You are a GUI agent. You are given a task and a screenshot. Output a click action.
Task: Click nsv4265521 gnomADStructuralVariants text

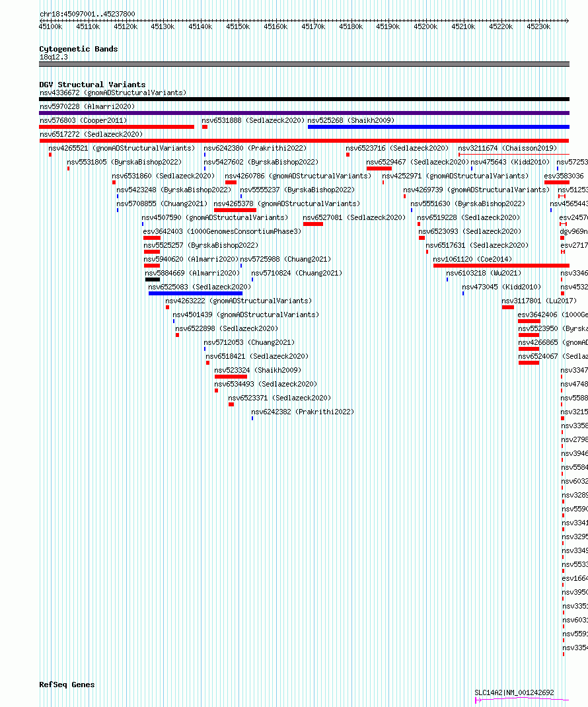click(122, 149)
